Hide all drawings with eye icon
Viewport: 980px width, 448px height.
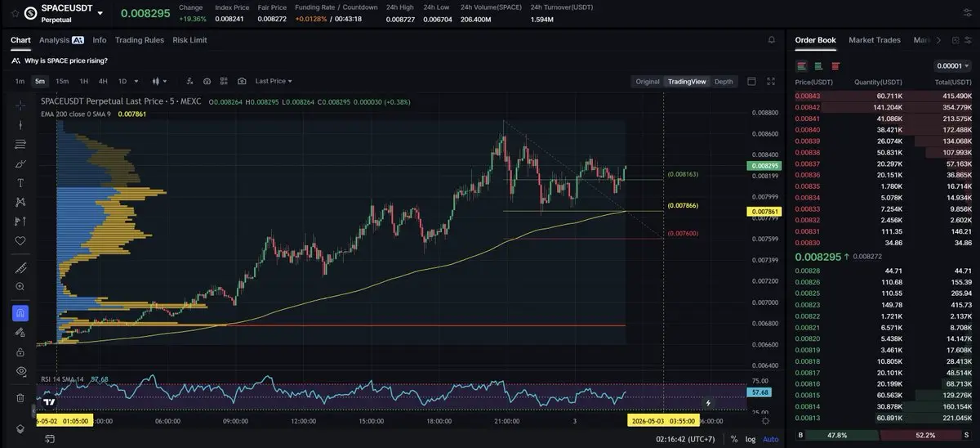tap(20, 371)
